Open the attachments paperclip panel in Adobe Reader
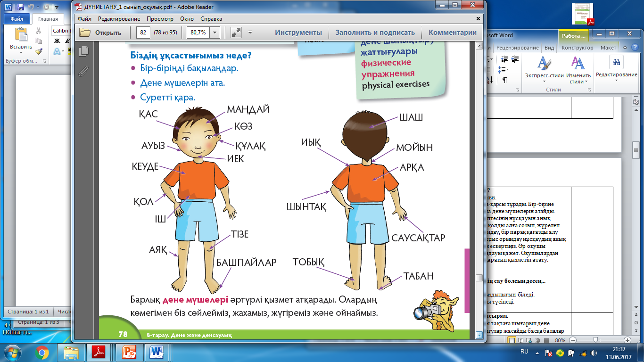This screenshot has height=362, width=644. [x=84, y=71]
